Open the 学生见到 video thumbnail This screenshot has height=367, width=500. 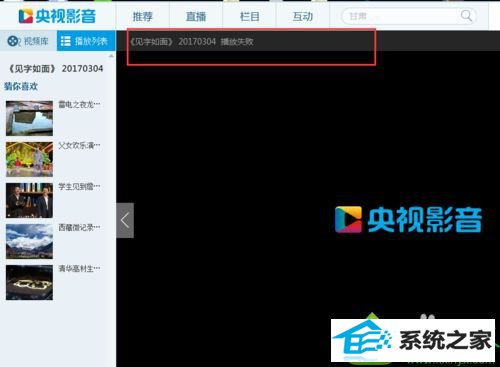[29, 200]
